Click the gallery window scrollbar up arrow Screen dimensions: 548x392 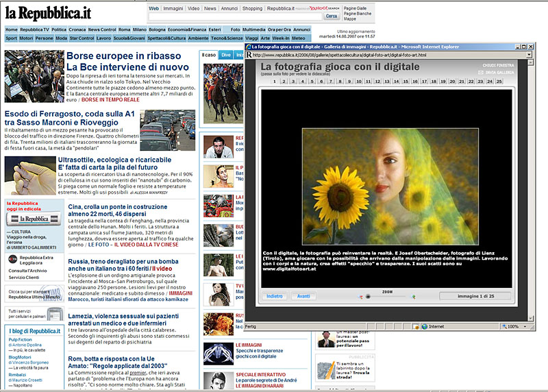[530, 62]
